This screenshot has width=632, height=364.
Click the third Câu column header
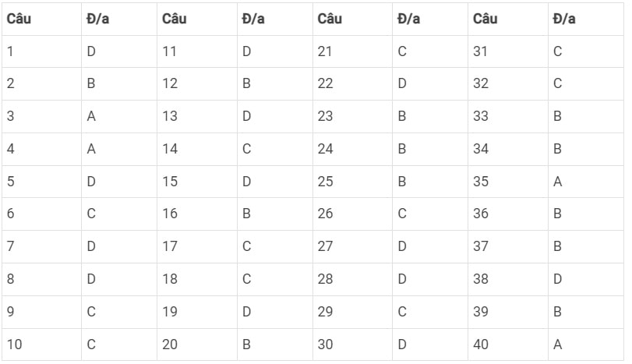pyautogui.click(x=352, y=19)
